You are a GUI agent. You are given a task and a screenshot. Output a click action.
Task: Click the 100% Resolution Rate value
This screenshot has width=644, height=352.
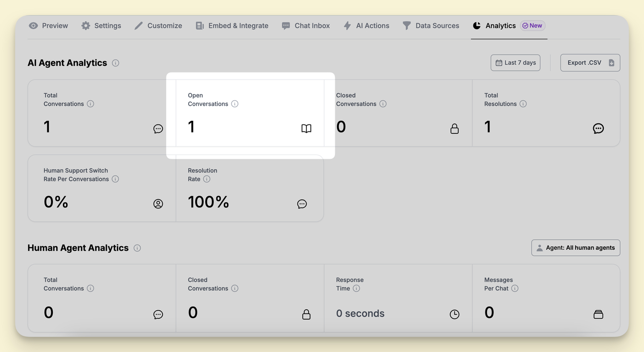[x=208, y=202]
